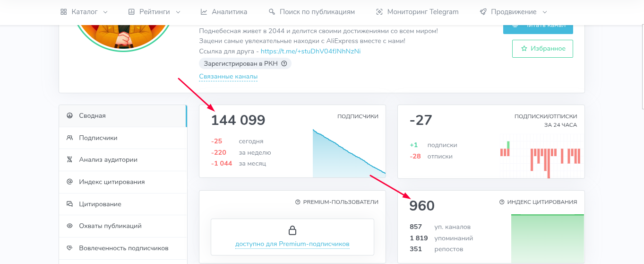This screenshot has height=264, width=644.
Task: Click the subscribers decline chart
Action: click(x=349, y=153)
